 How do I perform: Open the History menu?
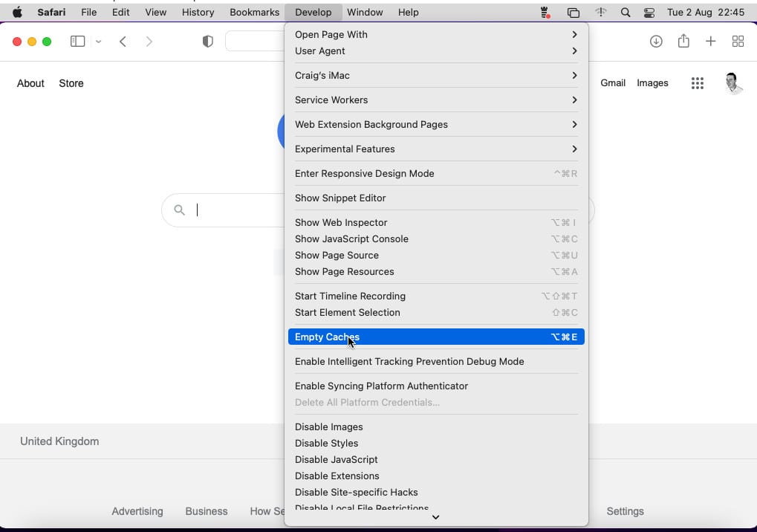coord(198,13)
